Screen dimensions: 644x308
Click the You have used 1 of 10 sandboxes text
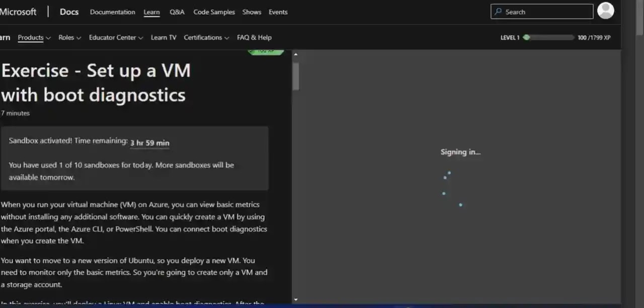point(121,171)
